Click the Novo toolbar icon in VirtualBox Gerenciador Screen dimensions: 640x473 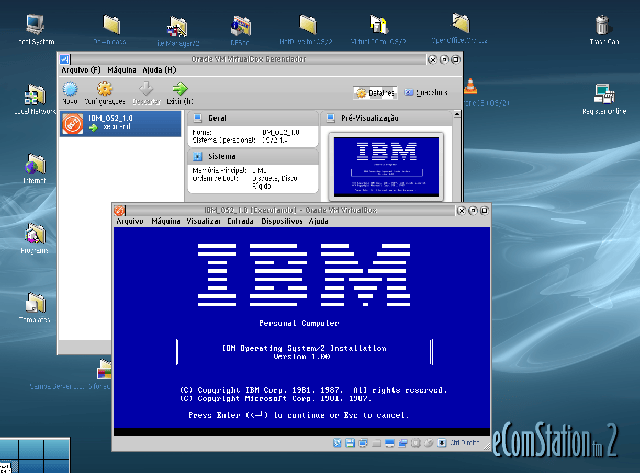click(x=70, y=89)
